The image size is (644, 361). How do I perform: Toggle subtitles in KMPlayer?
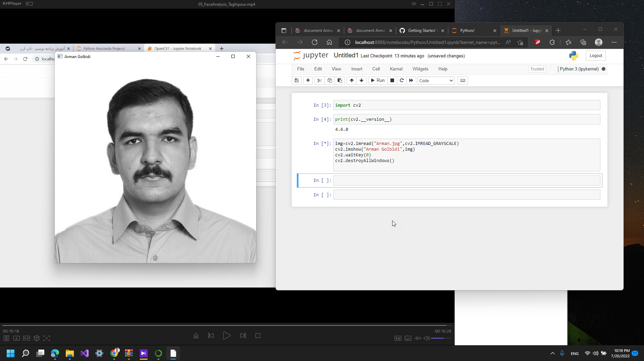point(408,338)
